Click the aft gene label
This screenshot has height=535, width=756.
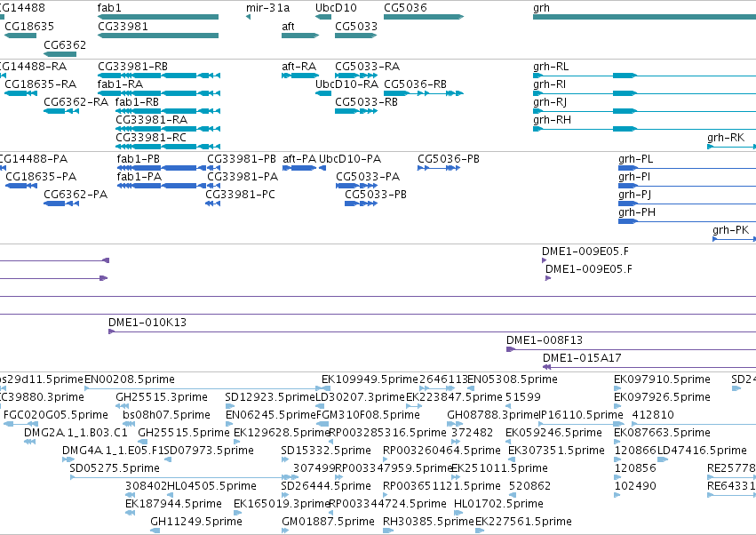(x=288, y=26)
